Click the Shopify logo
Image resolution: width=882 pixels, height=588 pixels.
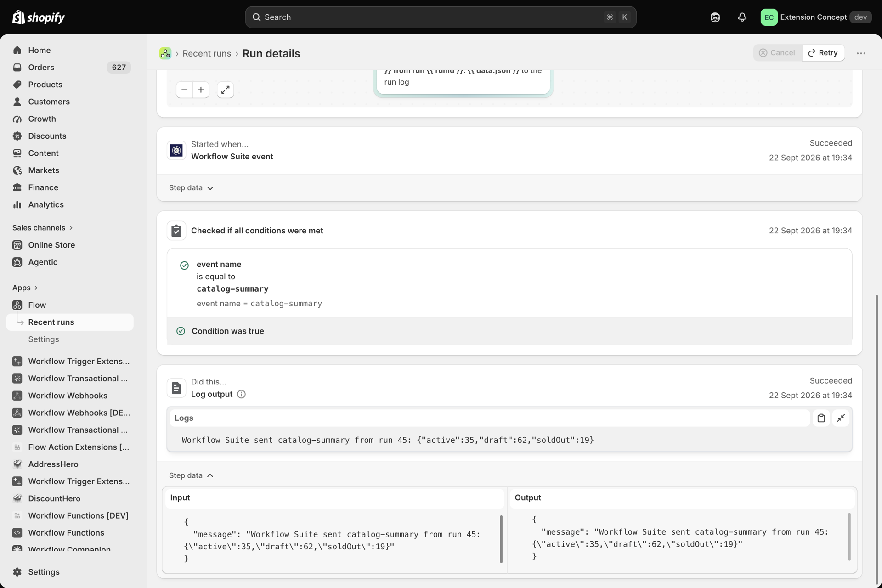click(x=39, y=17)
